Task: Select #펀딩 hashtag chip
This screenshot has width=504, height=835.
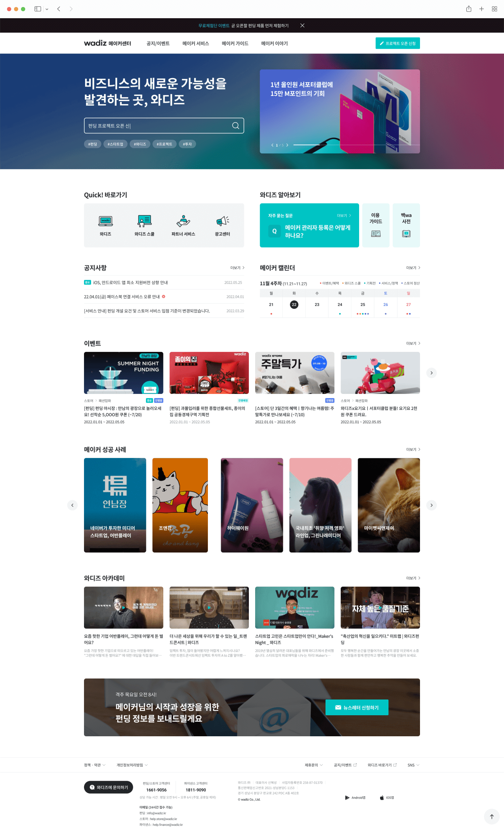Action: pyautogui.click(x=93, y=144)
